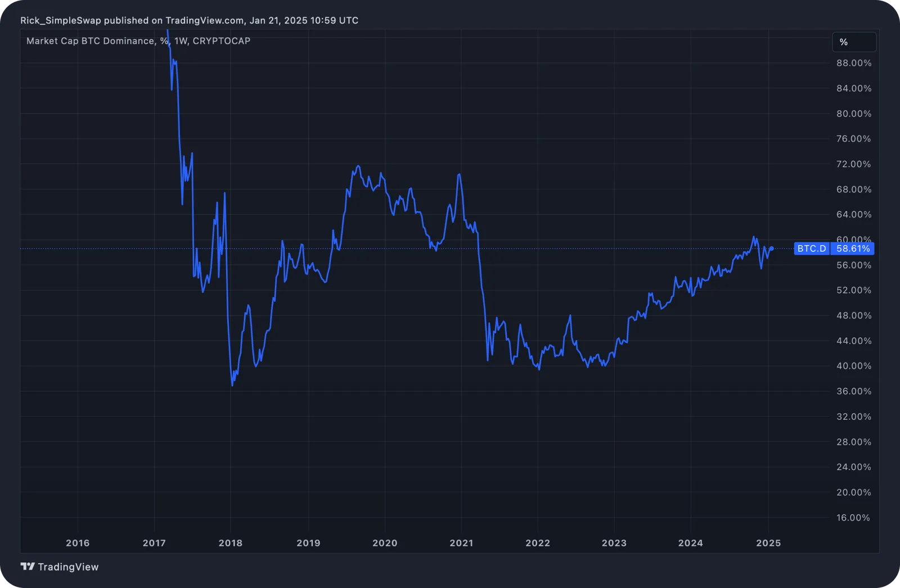Select the 2020 label on time axis
Viewport: 900px width, 588px height.
tap(385, 543)
